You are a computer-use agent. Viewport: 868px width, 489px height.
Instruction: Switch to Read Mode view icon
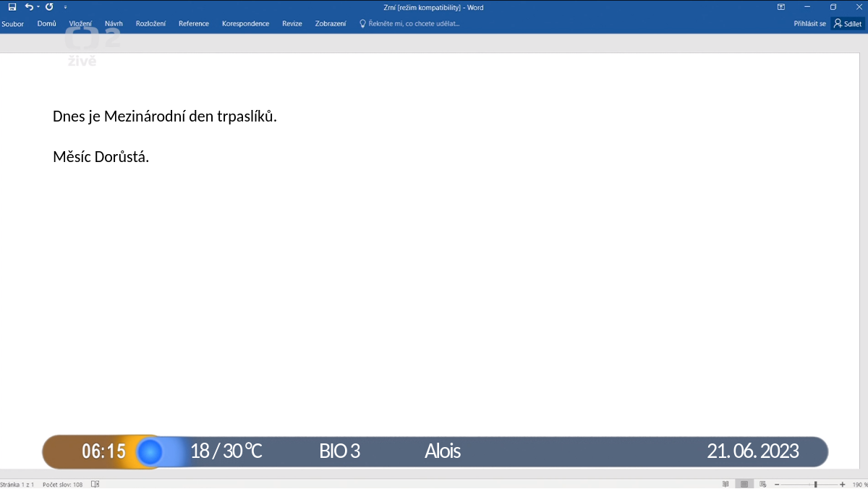(x=726, y=484)
